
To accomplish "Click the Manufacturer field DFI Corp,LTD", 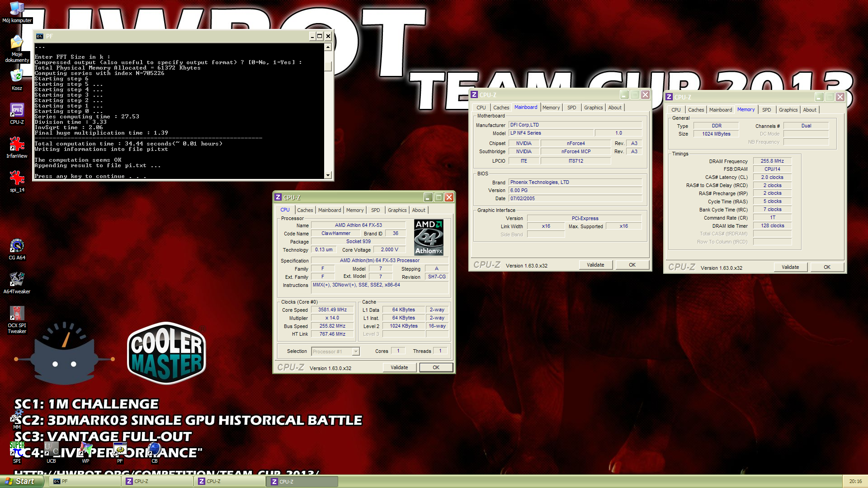I will click(x=575, y=125).
